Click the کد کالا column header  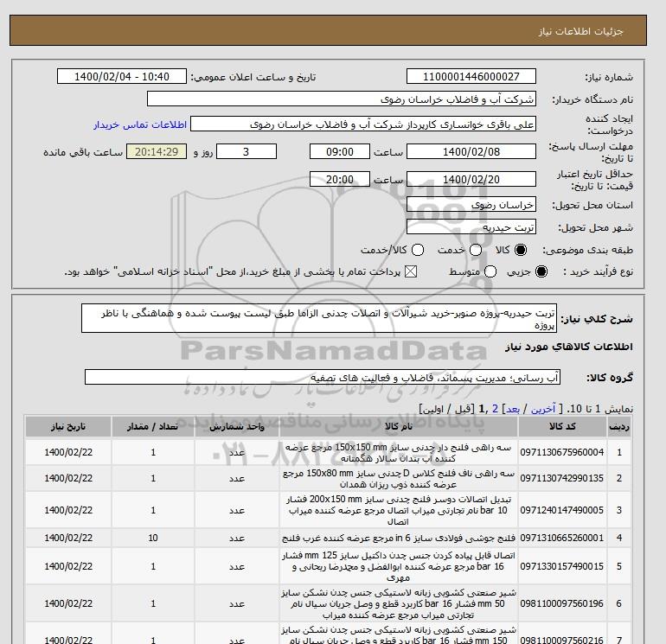tap(562, 427)
